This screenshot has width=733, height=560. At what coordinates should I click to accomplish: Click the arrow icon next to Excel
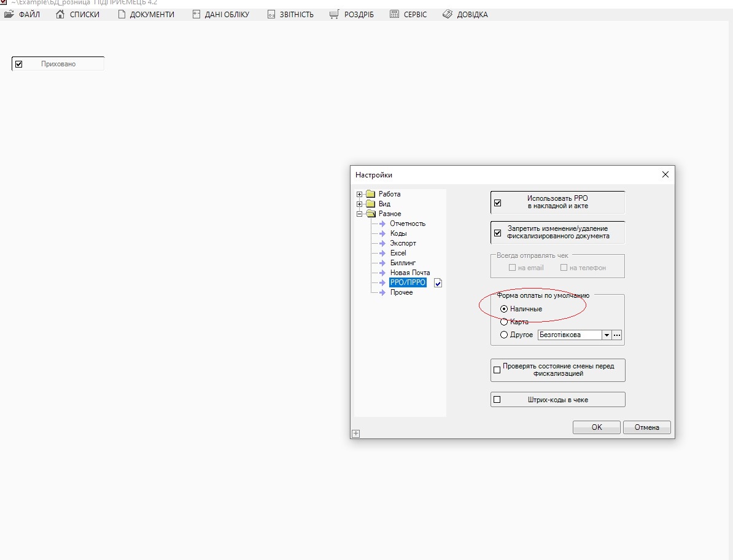coord(382,253)
